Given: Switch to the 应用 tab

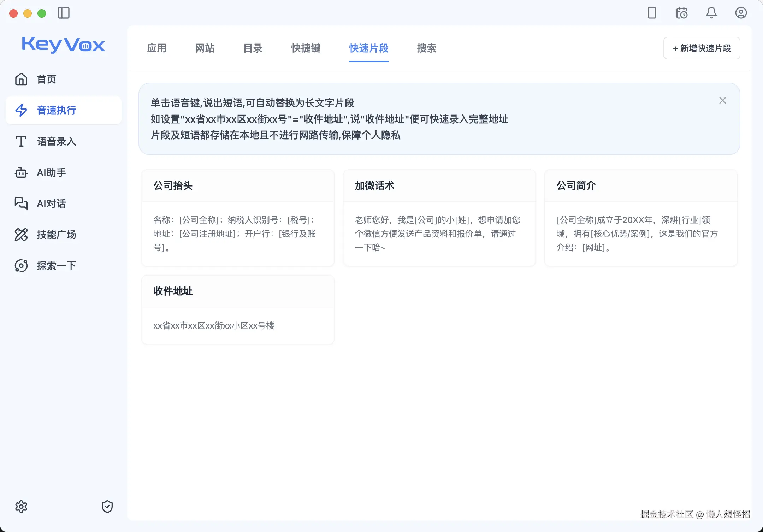Looking at the screenshot, I should pos(157,48).
